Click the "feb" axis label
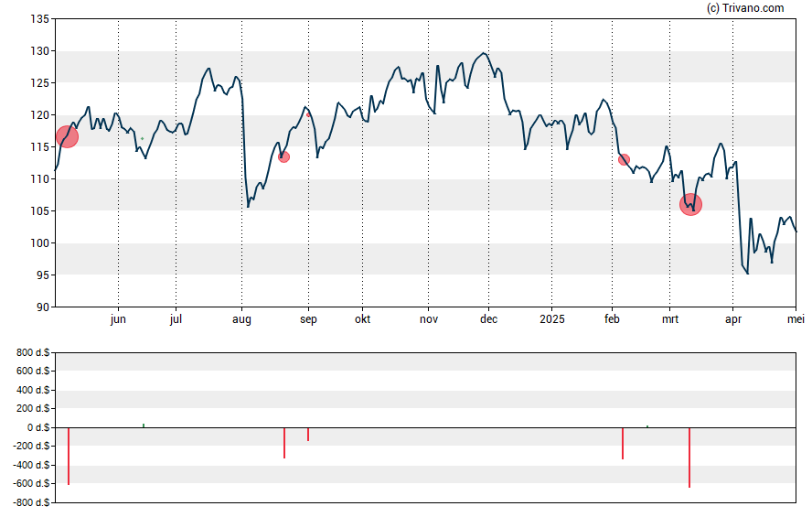This screenshot has height=517, width=812. [x=612, y=318]
